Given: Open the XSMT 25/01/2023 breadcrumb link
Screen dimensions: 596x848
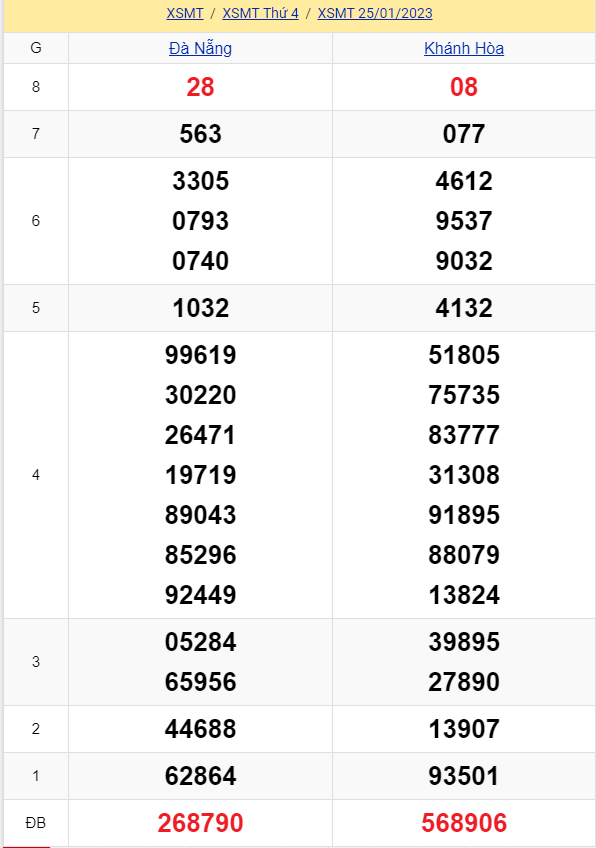Looking at the screenshot, I should click(375, 13).
